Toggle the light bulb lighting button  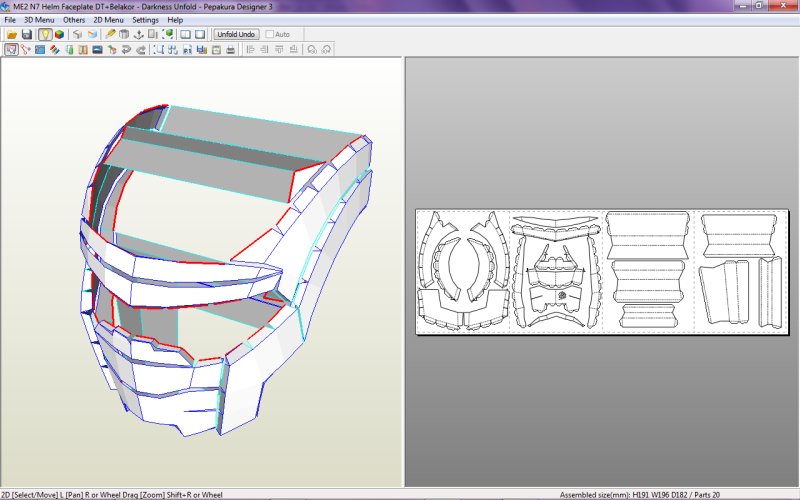[45, 34]
